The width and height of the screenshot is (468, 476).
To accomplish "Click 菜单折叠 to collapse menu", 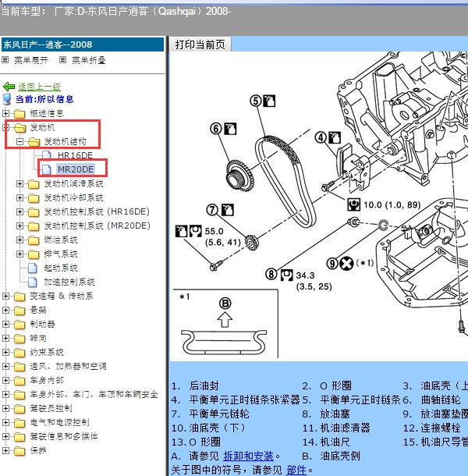I will point(89,60).
